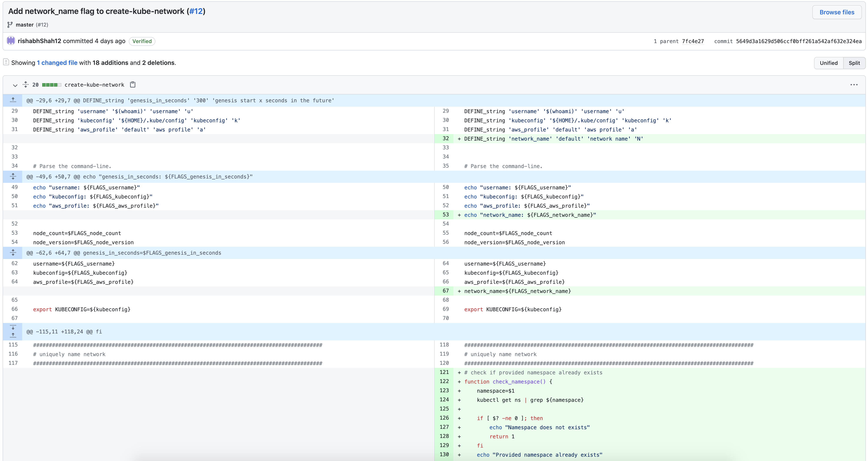Click added line number 32

tap(446, 139)
